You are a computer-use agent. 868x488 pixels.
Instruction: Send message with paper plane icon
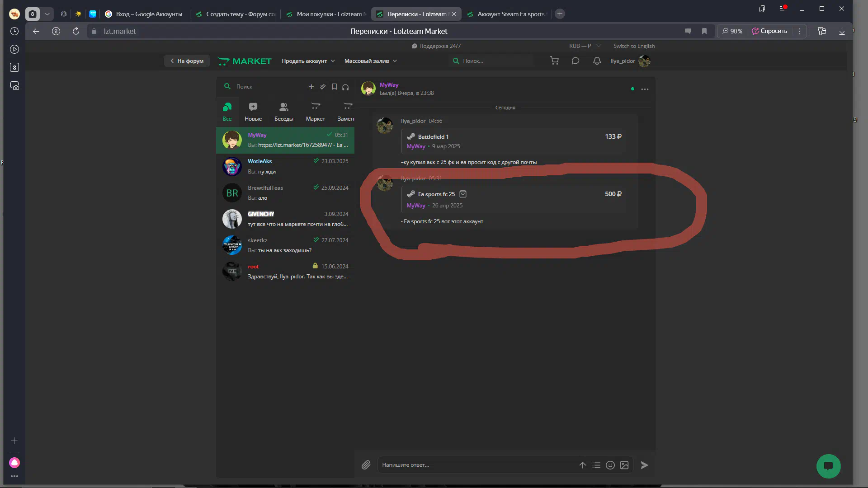pyautogui.click(x=645, y=465)
